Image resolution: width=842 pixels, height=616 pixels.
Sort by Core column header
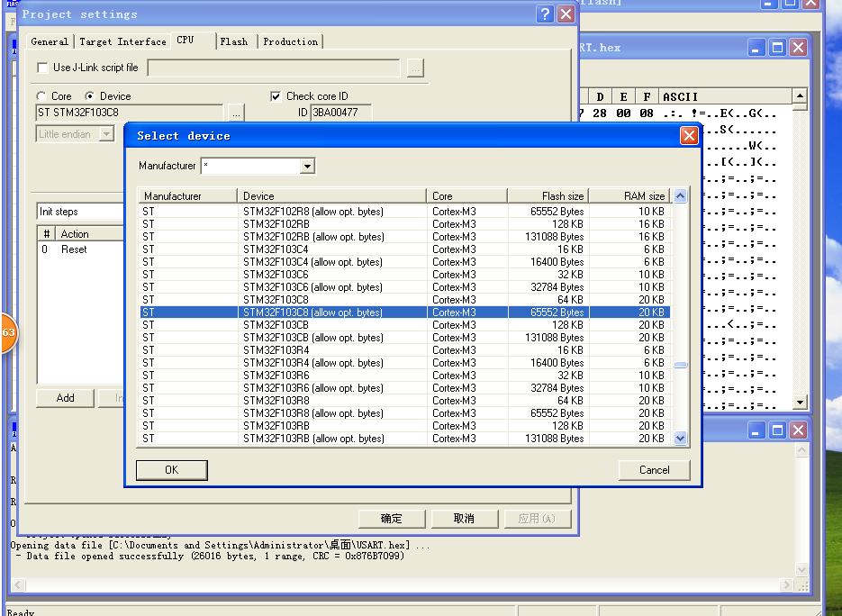[467, 196]
